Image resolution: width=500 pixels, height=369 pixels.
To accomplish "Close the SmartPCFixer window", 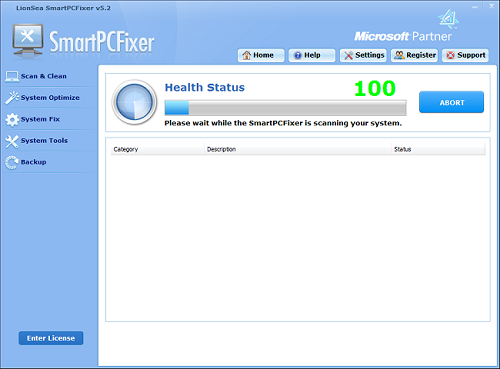I will [491, 6].
